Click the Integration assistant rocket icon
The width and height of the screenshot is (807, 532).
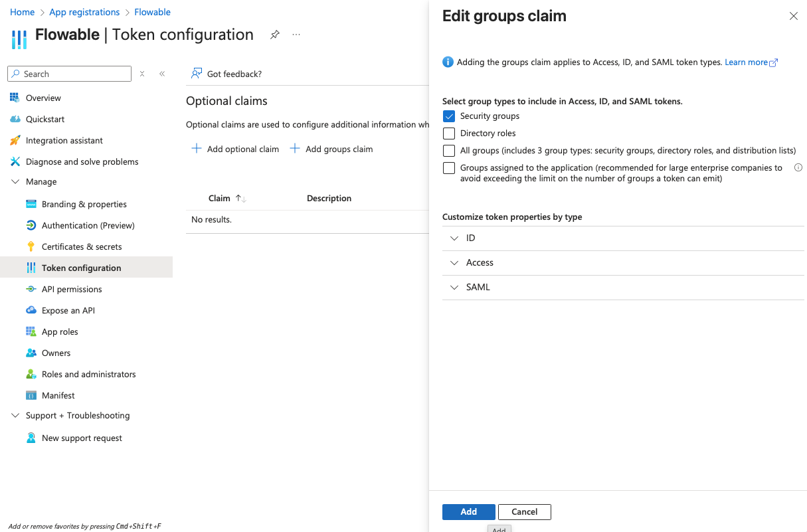pyautogui.click(x=15, y=140)
